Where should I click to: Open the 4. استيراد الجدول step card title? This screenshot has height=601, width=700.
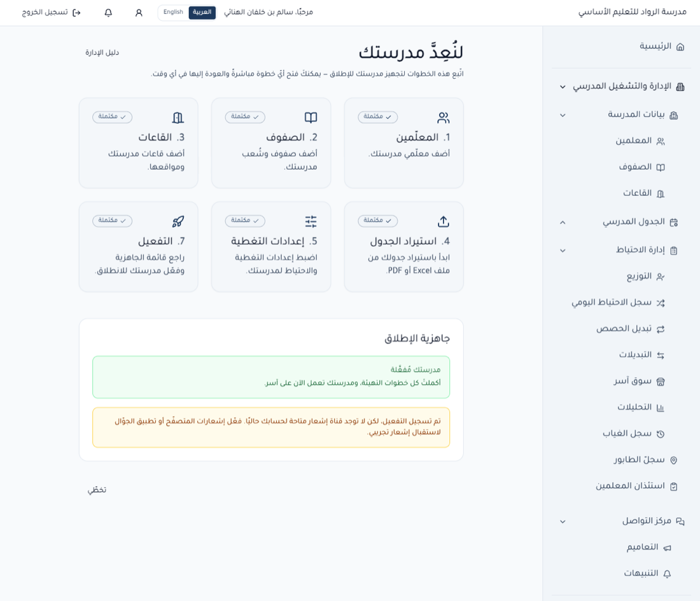(x=410, y=242)
